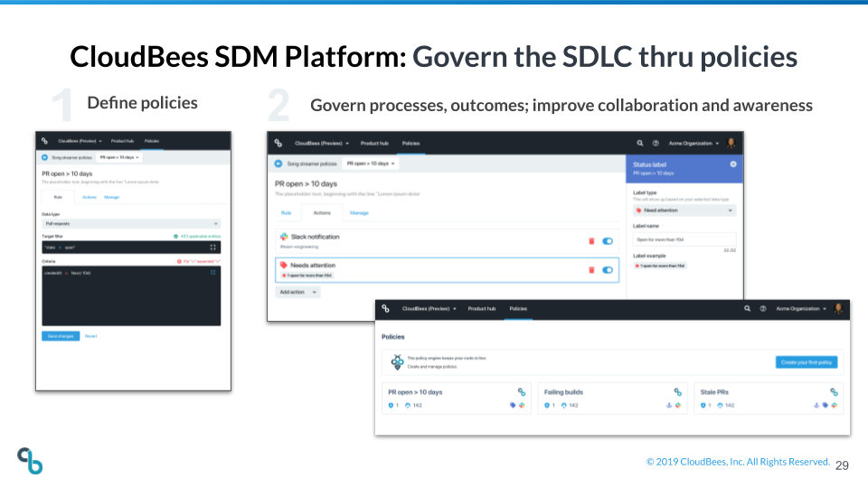Image resolution: width=868 pixels, height=488 pixels.
Task: Switch to the Actions tab in the Define policies window
Action: [90, 198]
